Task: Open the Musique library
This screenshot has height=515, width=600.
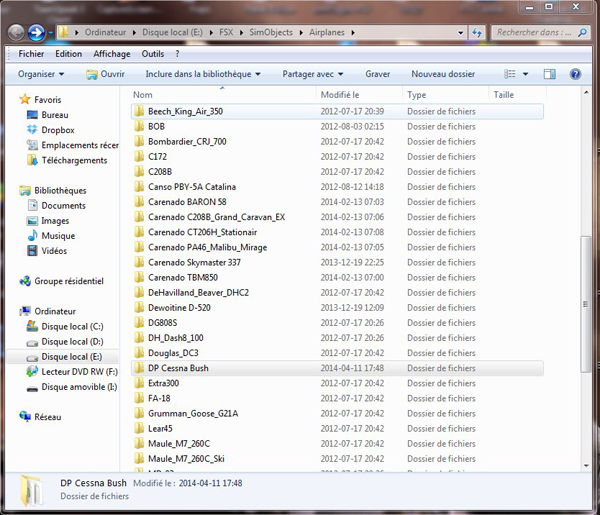Action: pos(58,236)
